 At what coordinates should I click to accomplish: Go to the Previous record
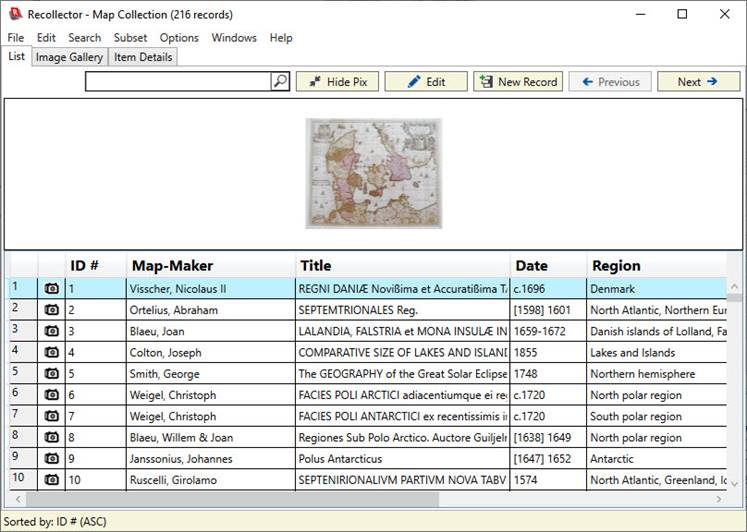(610, 81)
